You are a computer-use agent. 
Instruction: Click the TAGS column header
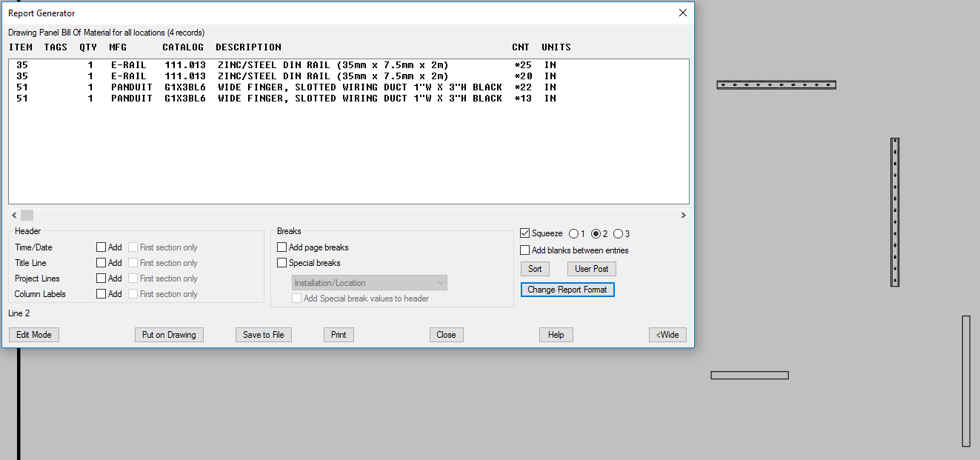[56, 47]
